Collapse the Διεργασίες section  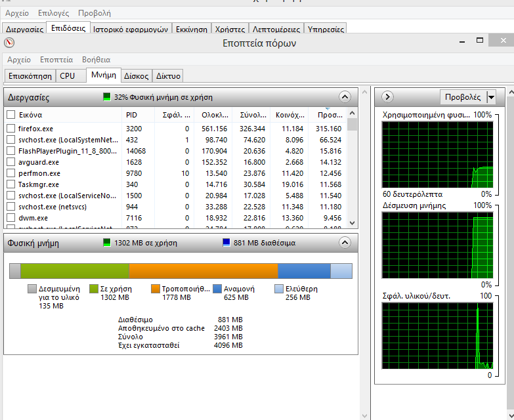click(345, 97)
